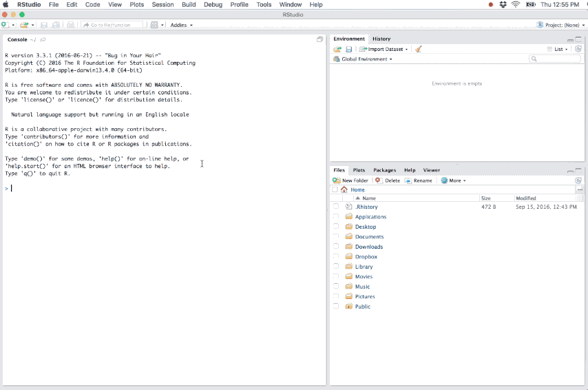Click the Go to file/function field
The image size is (588, 390).
(x=112, y=25)
